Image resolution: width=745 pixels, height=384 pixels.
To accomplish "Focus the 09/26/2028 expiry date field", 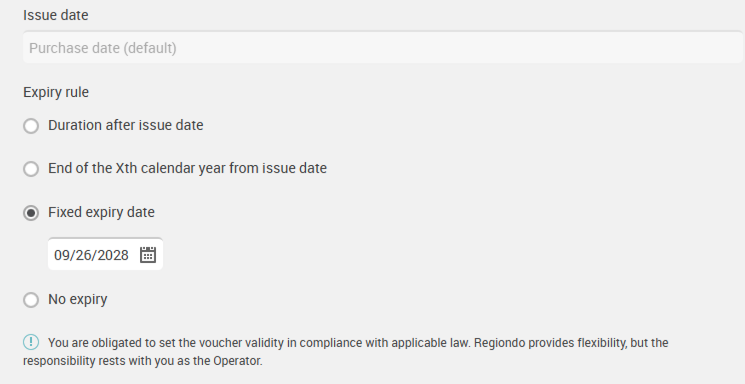I will coord(105,254).
